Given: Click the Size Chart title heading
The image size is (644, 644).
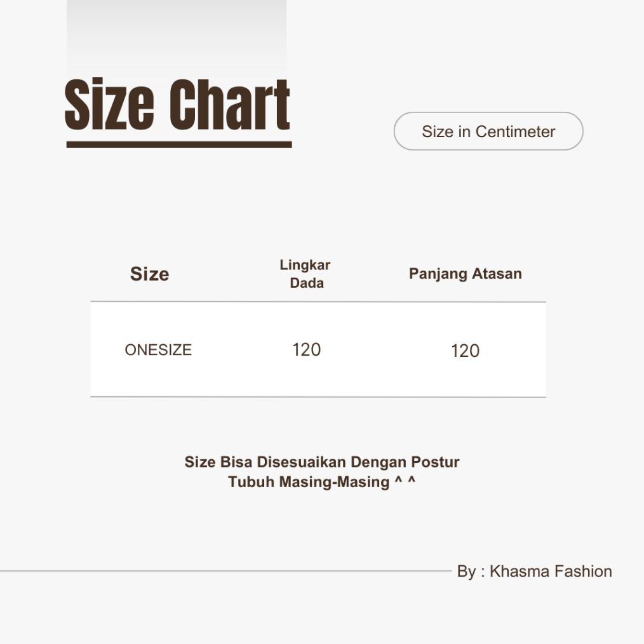Looking at the screenshot, I should tap(177, 105).
